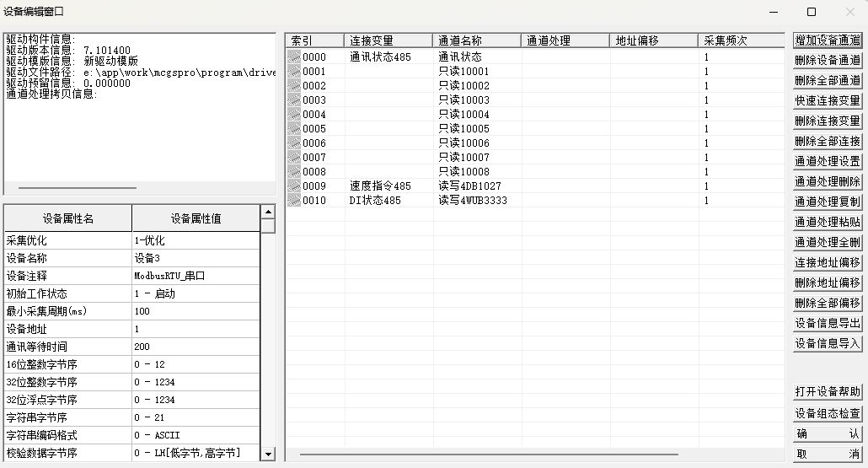
Task: Click 连接地址偏移 button
Action: tap(828, 262)
